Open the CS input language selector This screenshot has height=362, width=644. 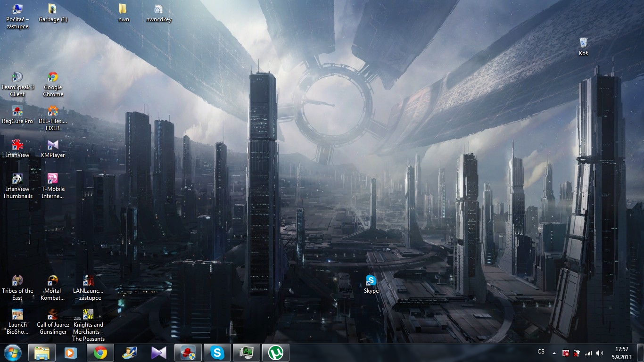coord(541,352)
